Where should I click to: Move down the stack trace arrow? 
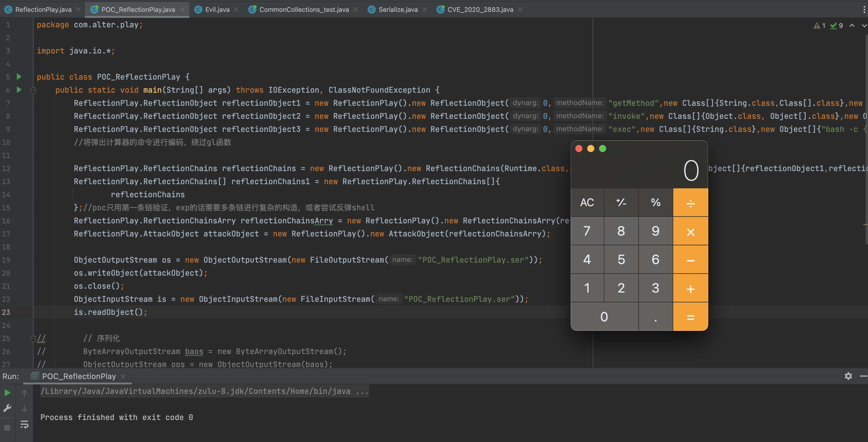(24, 408)
